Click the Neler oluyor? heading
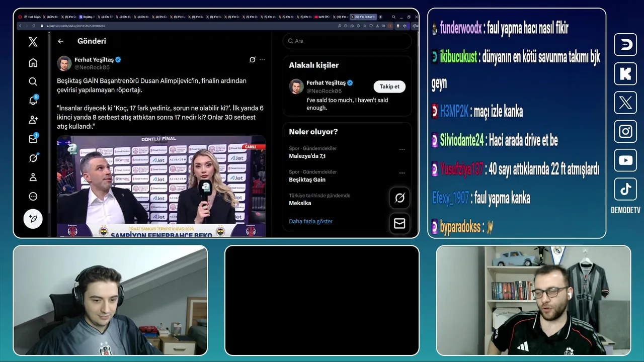The height and width of the screenshot is (362, 644). click(x=313, y=132)
